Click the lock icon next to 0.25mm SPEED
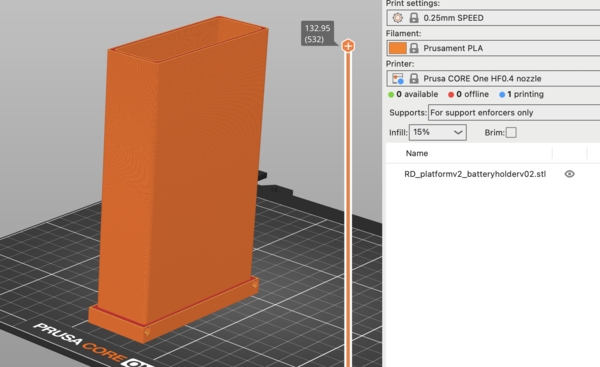 tap(414, 18)
